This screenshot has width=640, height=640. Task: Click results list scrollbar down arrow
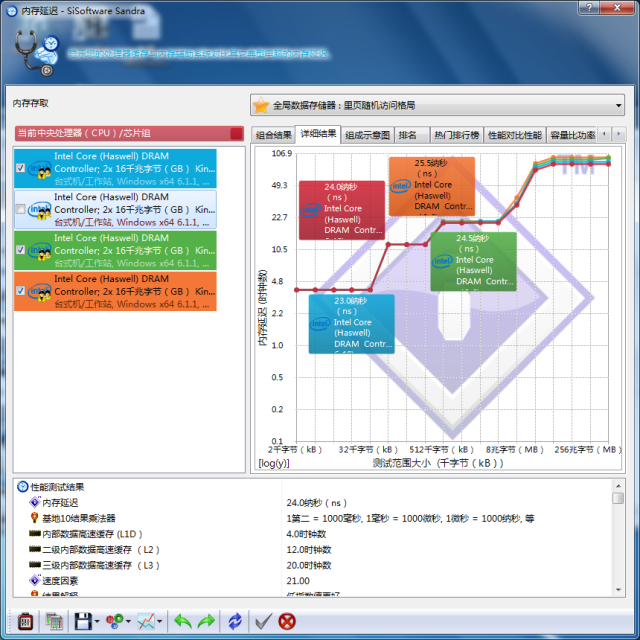point(618,590)
